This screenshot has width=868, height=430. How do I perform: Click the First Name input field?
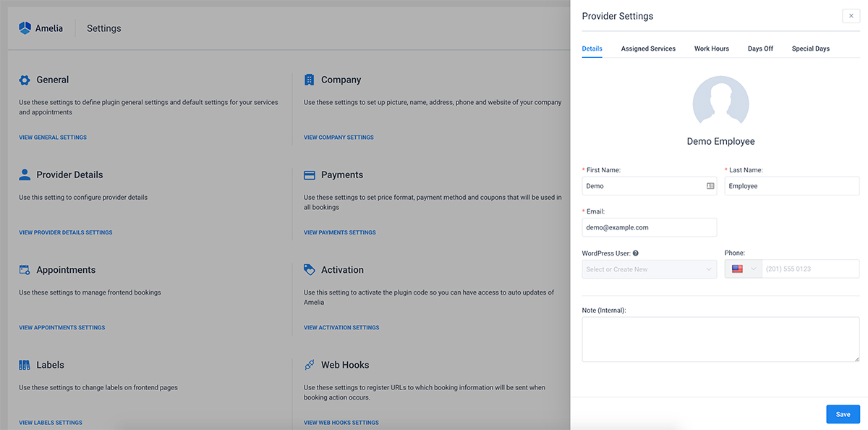point(650,186)
